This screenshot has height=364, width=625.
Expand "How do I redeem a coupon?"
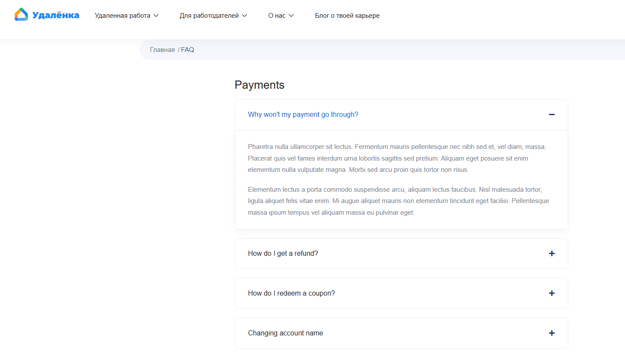291,293
